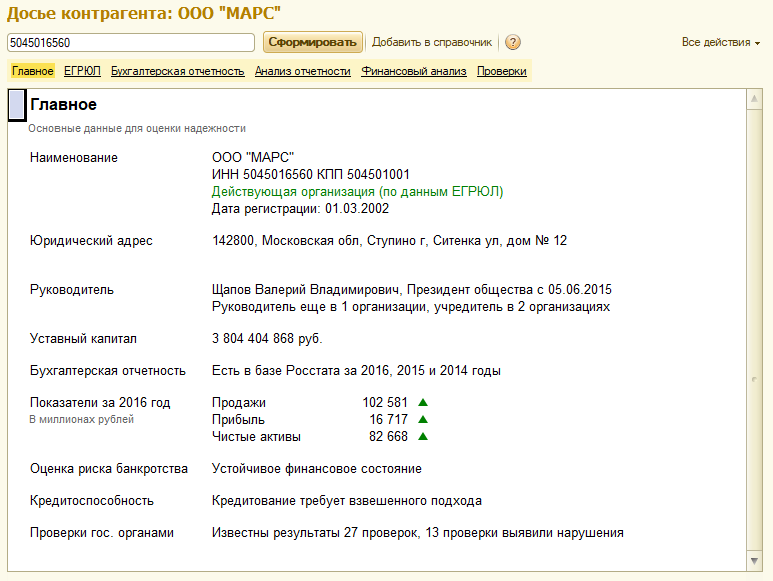Click the green arrow next to Чистые активы

(x=422, y=437)
